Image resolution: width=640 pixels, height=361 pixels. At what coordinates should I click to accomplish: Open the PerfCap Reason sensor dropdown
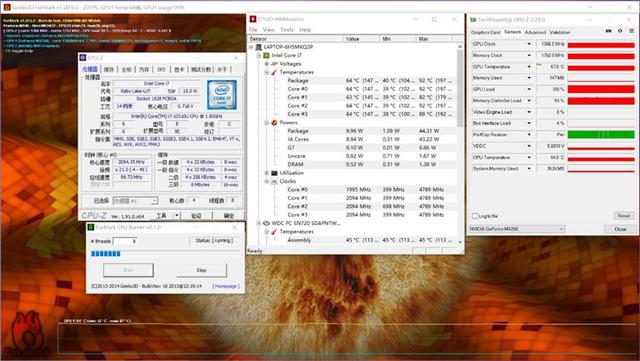[x=529, y=134]
